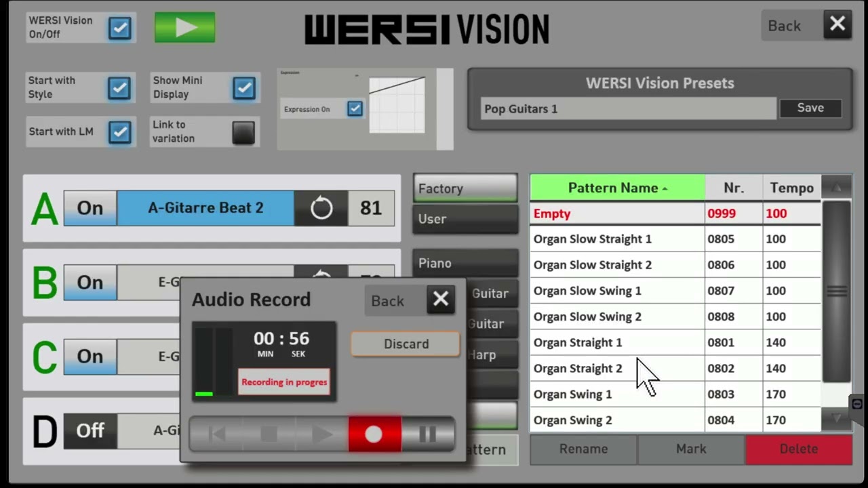The image size is (868, 488).
Task: Rename the selected pattern
Action: [583, 449]
